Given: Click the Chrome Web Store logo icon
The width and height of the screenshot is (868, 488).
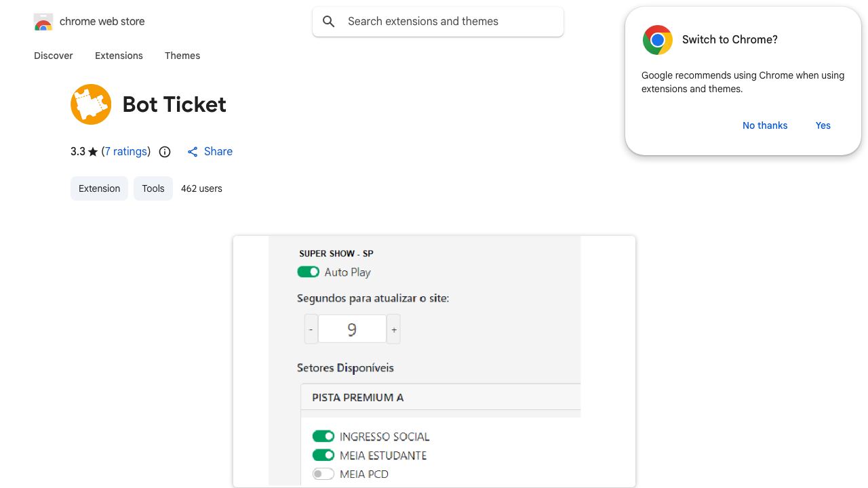Looking at the screenshot, I should 43,22.
